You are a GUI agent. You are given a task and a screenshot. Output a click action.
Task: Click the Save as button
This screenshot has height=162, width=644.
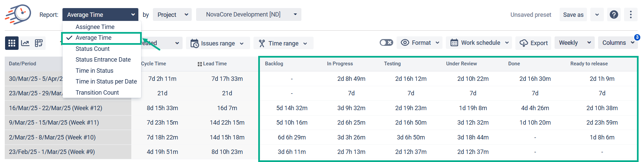coord(573,15)
